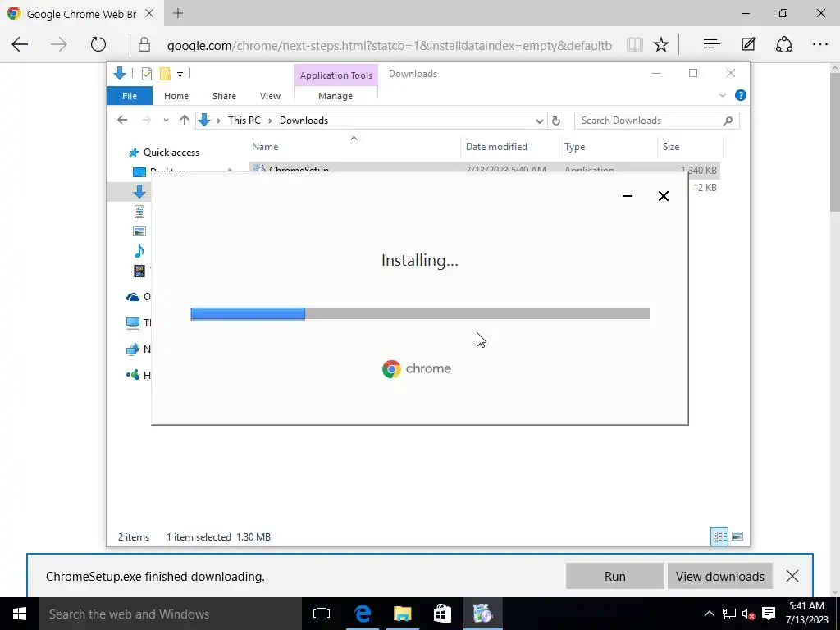Open Explorer recent locations dropdown
Screen dimensions: 840x630
(x=166, y=121)
